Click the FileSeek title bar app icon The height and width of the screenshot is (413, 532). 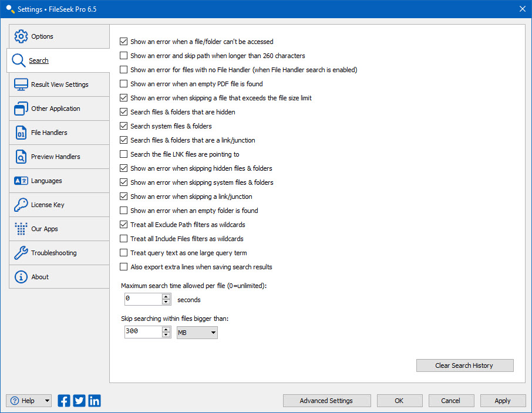(x=10, y=9)
